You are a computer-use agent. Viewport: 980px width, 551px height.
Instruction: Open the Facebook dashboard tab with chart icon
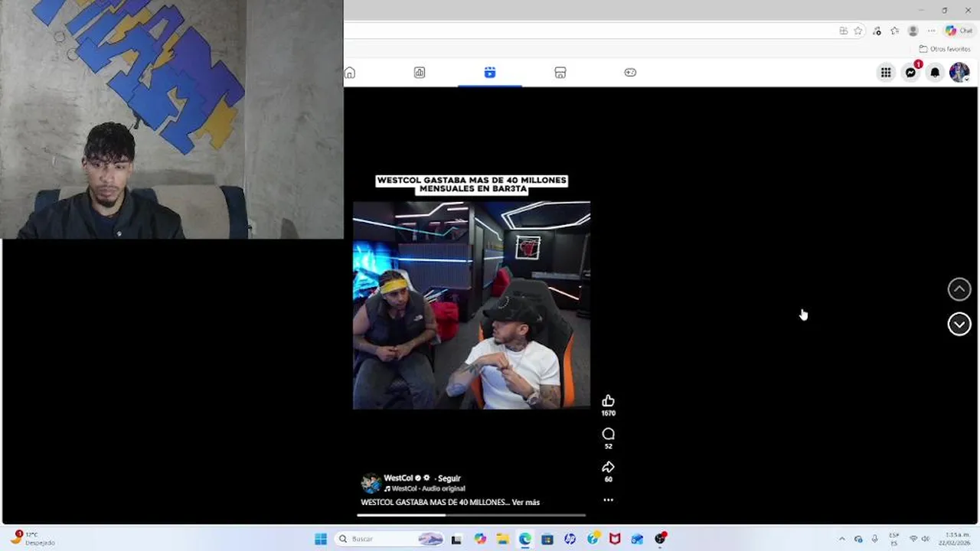pyautogui.click(x=420, y=73)
